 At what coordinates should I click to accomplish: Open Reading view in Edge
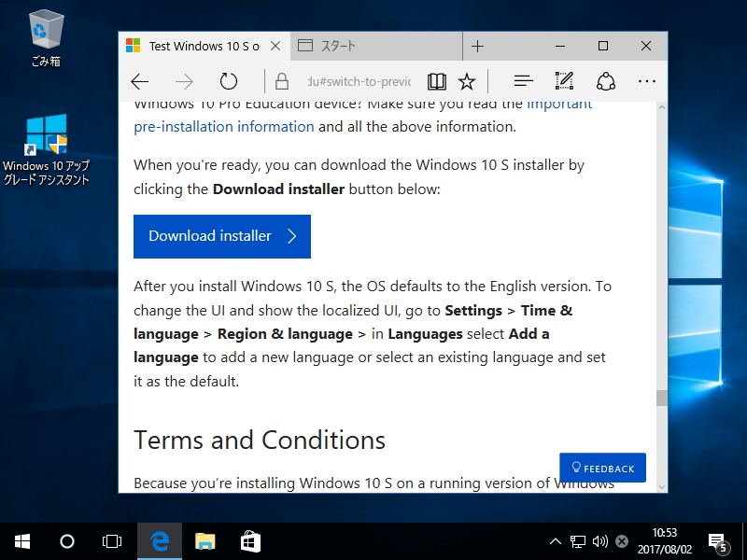[x=436, y=81]
